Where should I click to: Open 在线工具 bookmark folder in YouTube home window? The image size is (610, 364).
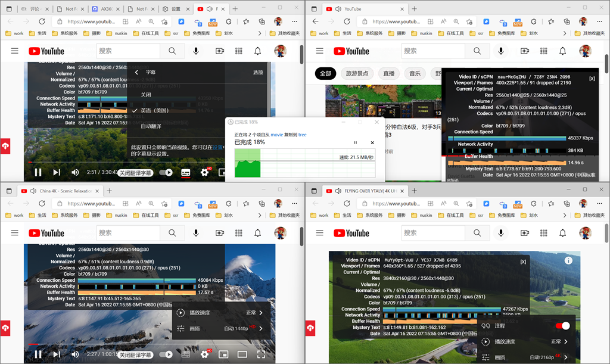pos(451,33)
